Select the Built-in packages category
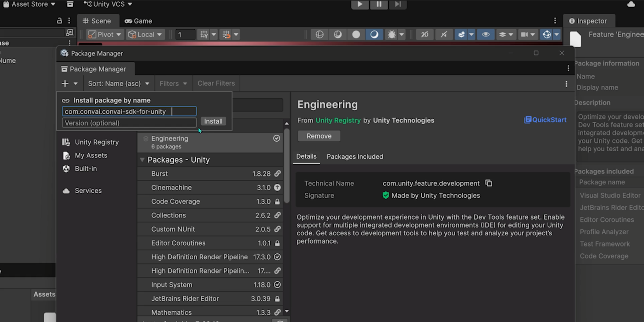 point(86,169)
